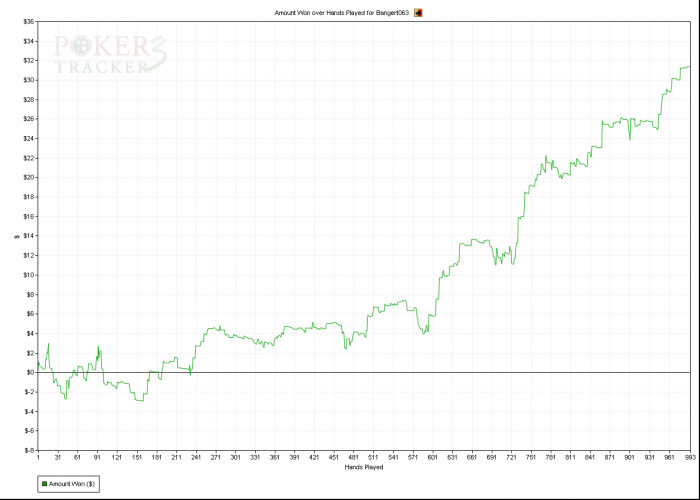Image resolution: width=700 pixels, height=500 pixels.
Task: Click the '$36' y-axis label
Action: (x=30, y=22)
